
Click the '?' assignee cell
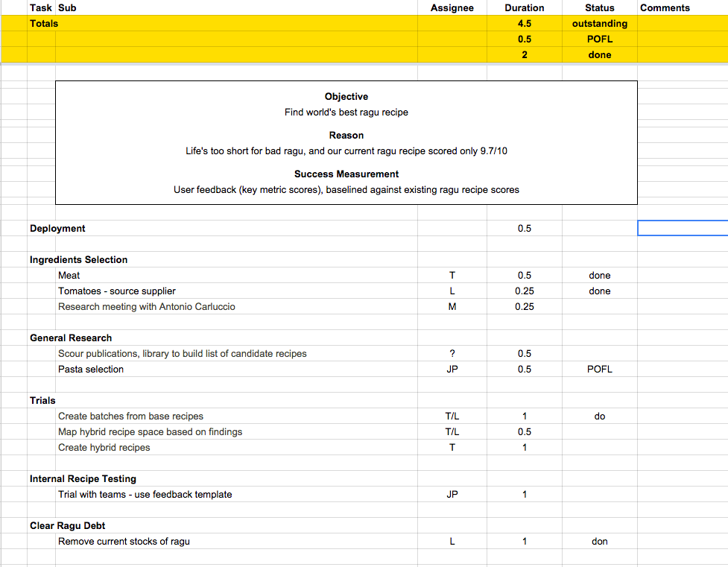tap(452, 353)
